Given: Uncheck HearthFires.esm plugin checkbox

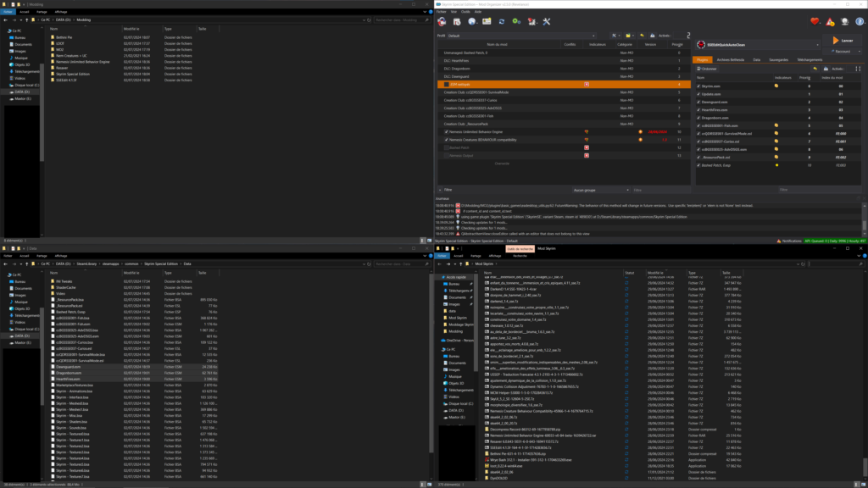Looking at the screenshot, I should pos(698,110).
